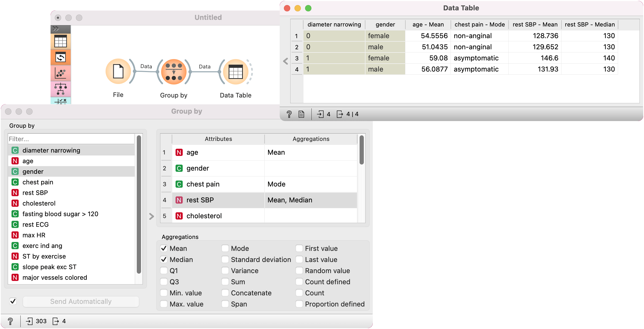Screen dimensions: 644x329
Task: Open the Transform category in sidebar
Action: (61, 57)
